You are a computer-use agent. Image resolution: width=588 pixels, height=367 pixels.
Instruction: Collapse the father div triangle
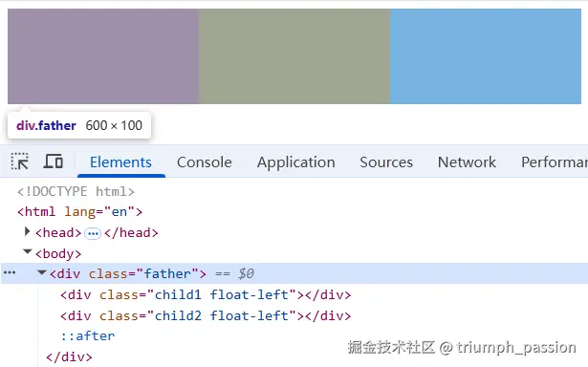pyautogui.click(x=42, y=272)
